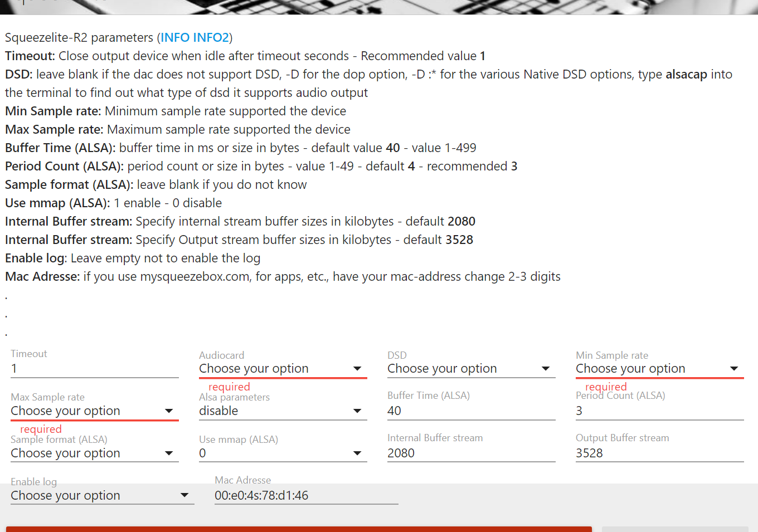This screenshot has width=758, height=532.
Task: Click the Audiocard dropdown arrow icon
Action: (x=357, y=369)
